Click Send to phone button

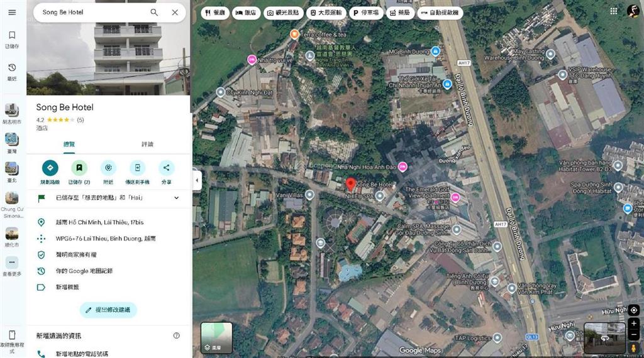(x=137, y=168)
